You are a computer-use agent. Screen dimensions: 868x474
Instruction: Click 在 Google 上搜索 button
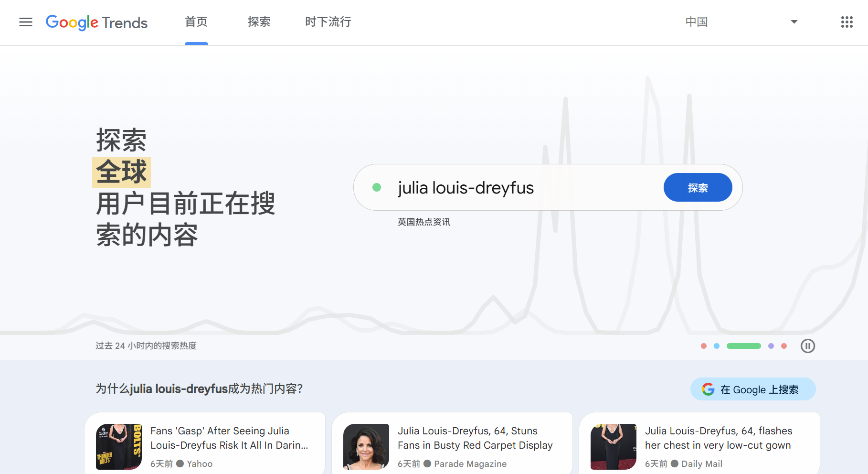[x=753, y=389]
